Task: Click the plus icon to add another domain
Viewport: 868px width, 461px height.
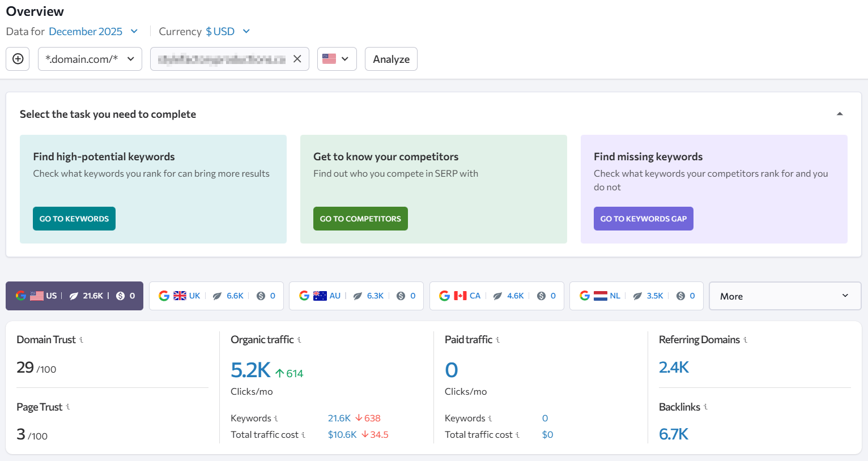Action: (18, 58)
